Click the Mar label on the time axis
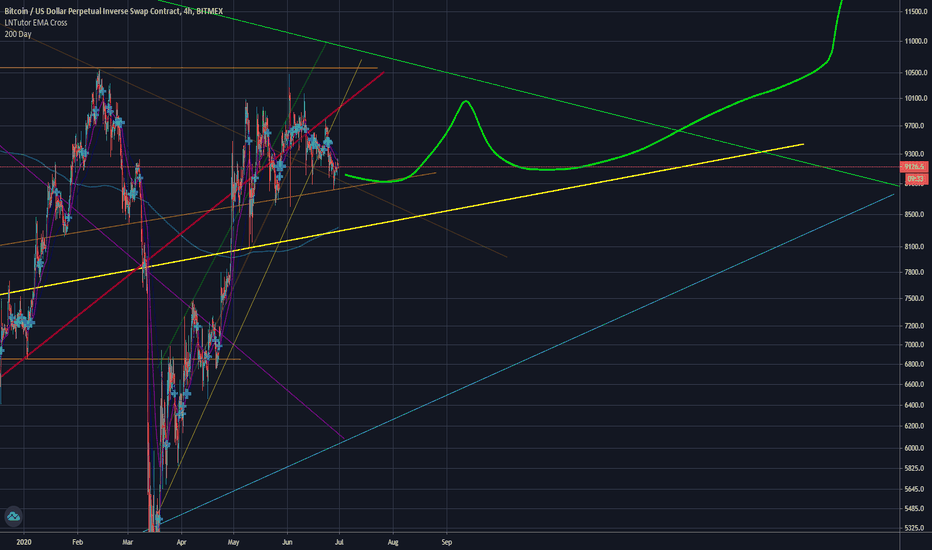Screen dimensions: 932x550 point(128,542)
